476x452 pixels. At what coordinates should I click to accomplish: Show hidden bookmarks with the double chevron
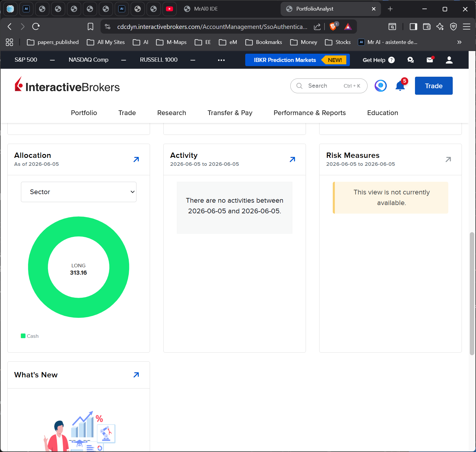(x=459, y=42)
